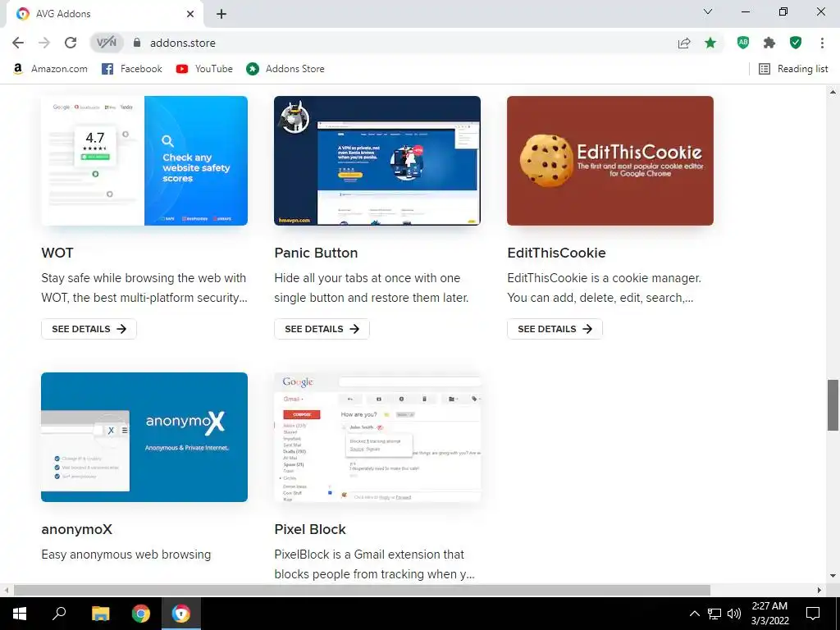Open the browser three-dot menu
This screenshot has width=840, height=630.
822,43
